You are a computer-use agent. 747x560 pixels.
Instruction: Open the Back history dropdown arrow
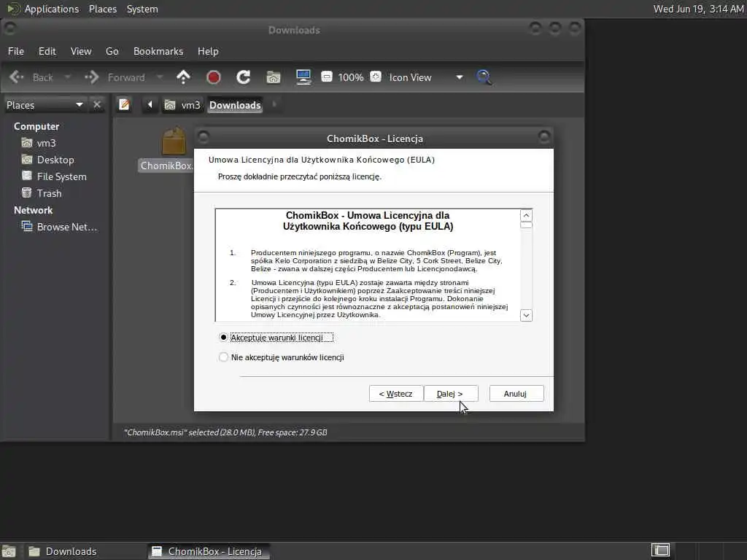coord(68,77)
